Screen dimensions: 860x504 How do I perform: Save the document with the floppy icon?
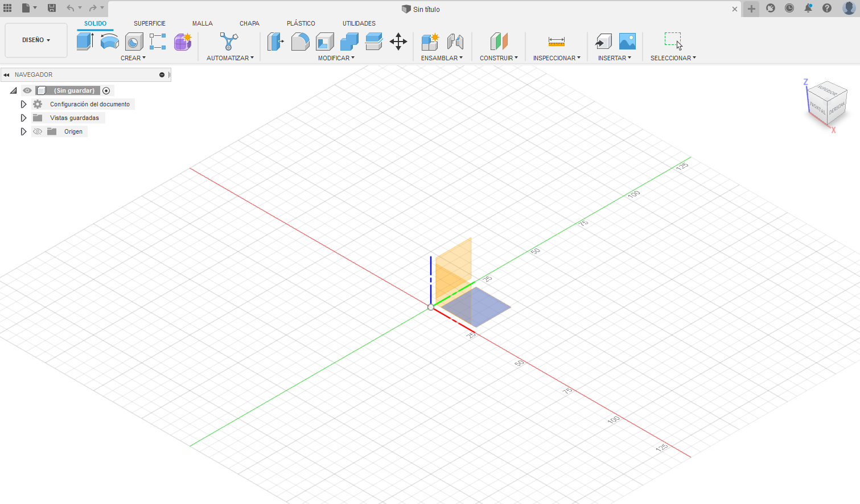pos(52,8)
